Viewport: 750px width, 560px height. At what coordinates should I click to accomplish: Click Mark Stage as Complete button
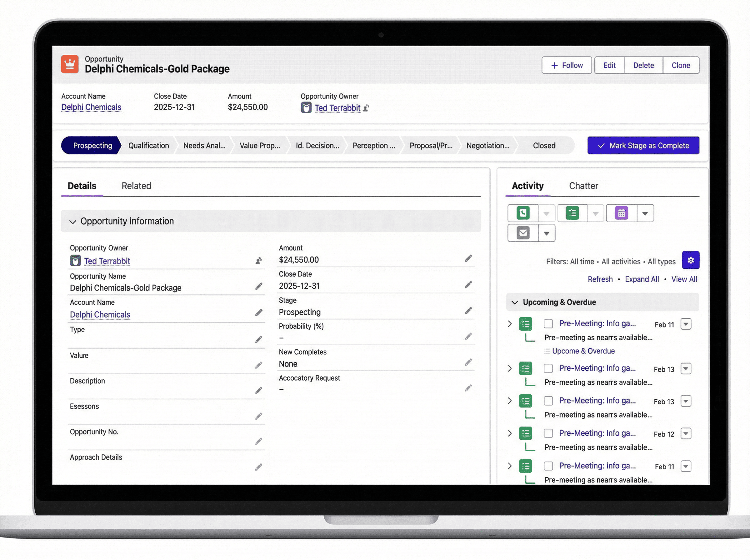(x=643, y=145)
